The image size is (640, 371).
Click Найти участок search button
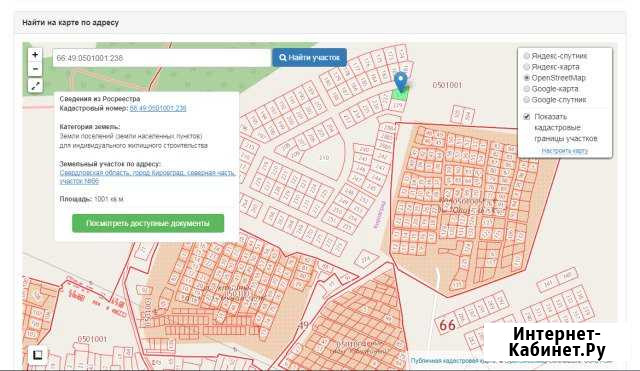(x=309, y=58)
